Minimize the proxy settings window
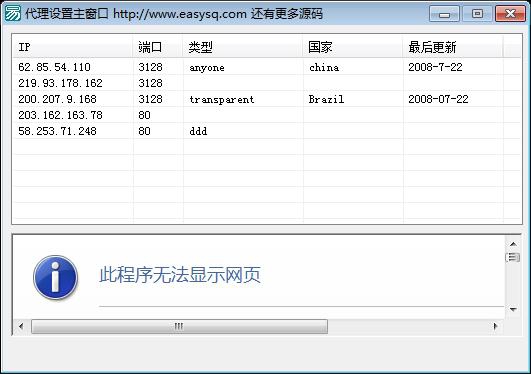The height and width of the screenshot is (374, 531). 444,14
